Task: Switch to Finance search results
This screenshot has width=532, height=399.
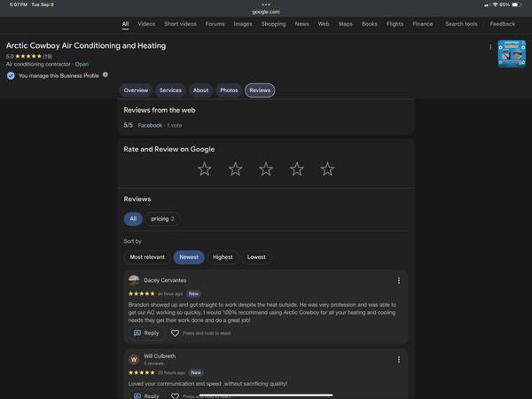Action: [422, 24]
